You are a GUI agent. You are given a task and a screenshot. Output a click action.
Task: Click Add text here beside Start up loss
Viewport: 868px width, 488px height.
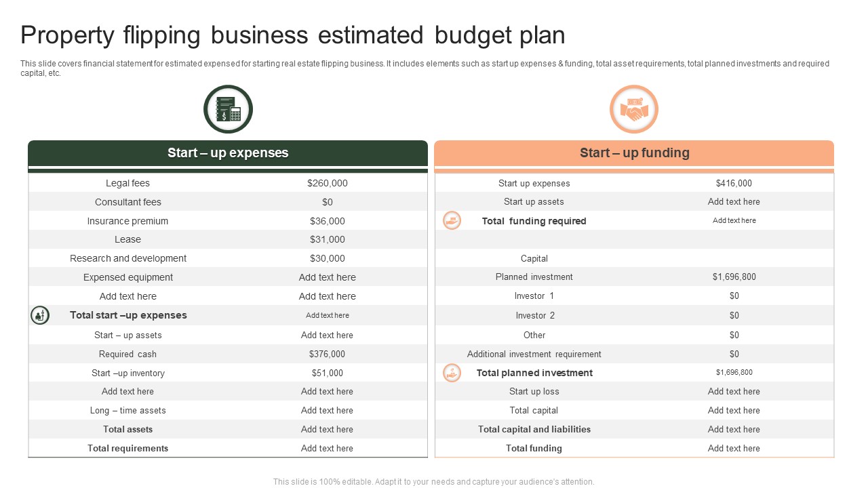[x=734, y=391]
